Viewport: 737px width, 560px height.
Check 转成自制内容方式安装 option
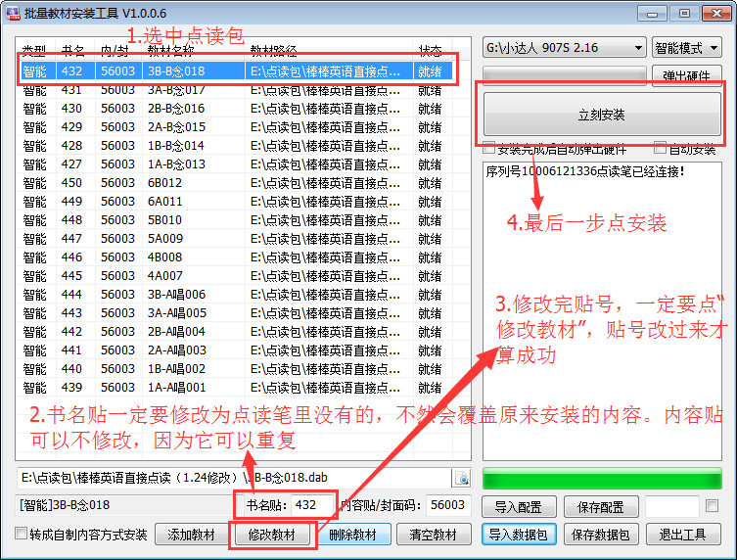tap(22, 535)
